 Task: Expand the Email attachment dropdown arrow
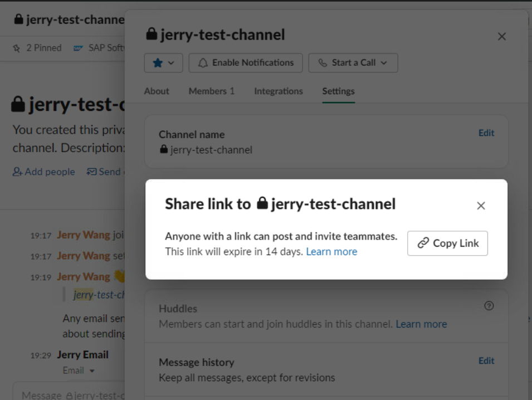92,371
